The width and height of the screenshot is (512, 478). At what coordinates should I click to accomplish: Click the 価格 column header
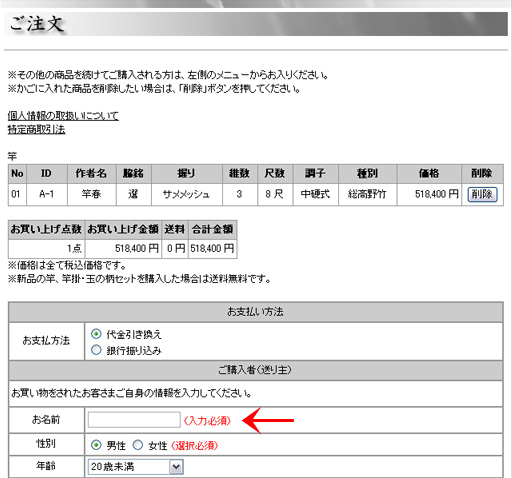tap(429, 174)
